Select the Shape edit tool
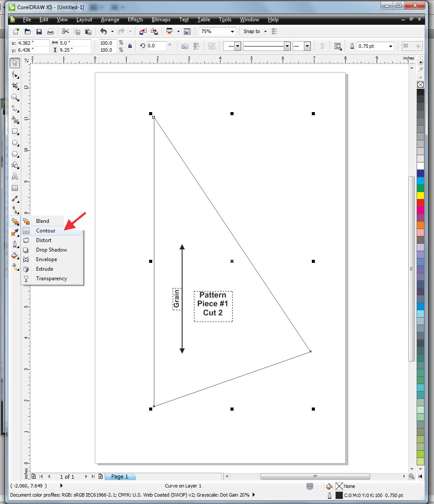This screenshot has height=504, width=434. [x=15, y=75]
